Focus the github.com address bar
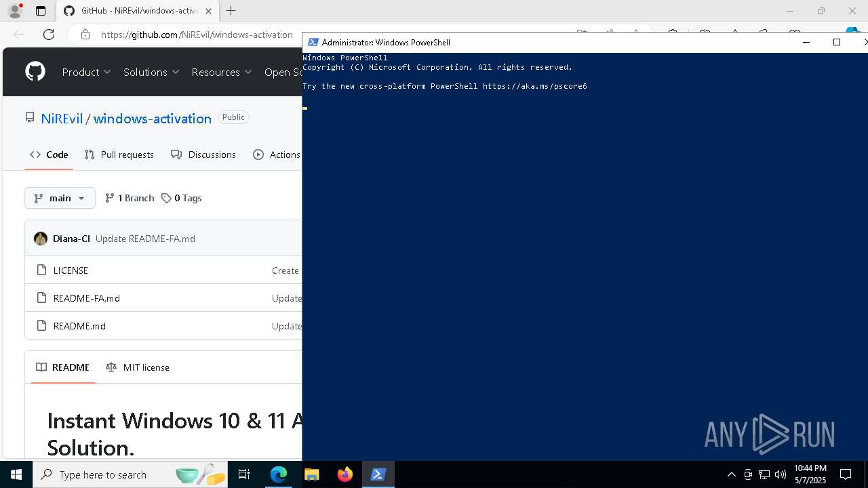The height and width of the screenshot is (488, 868). 197,35
